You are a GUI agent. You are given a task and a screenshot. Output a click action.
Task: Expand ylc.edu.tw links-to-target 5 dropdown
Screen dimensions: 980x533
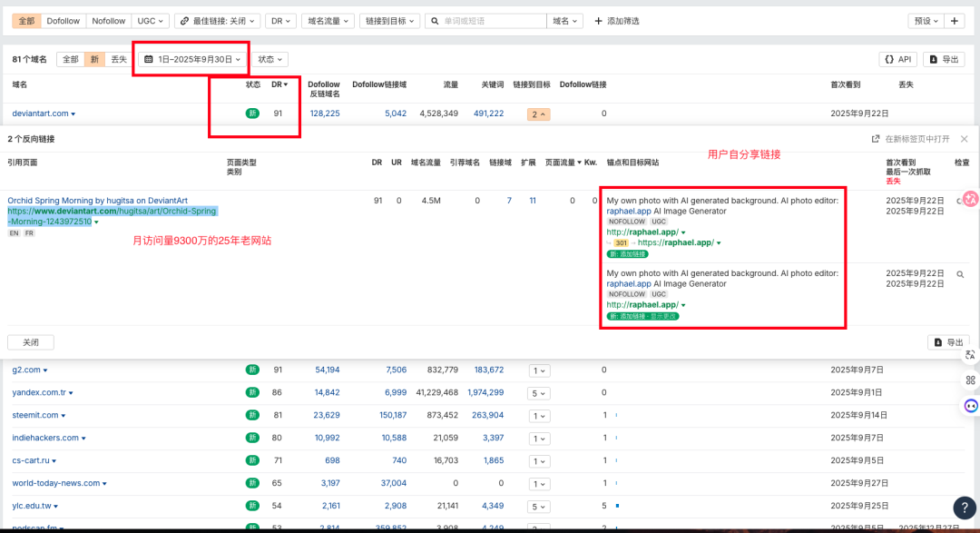tap(539, 507)
